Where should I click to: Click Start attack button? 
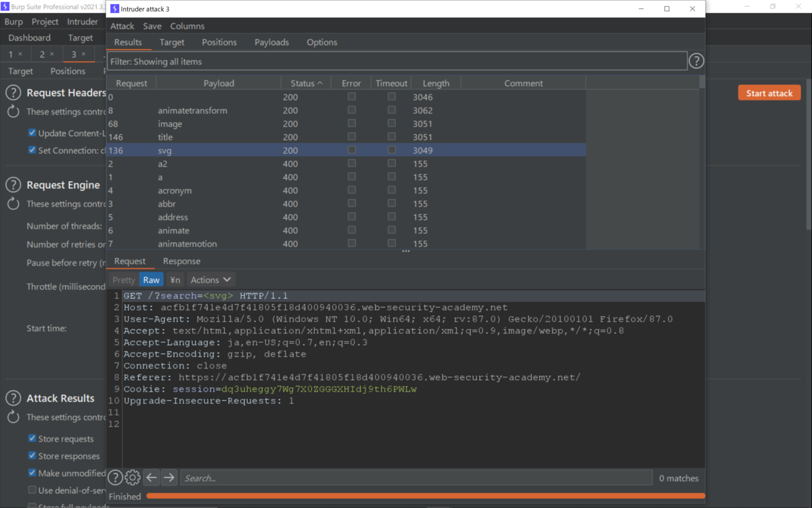tap(769, 93)
